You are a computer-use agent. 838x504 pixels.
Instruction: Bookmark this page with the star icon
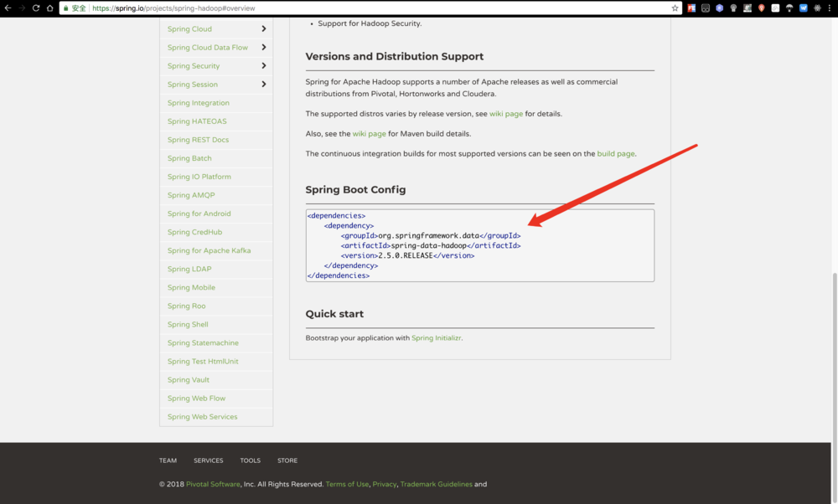(675, 8)
